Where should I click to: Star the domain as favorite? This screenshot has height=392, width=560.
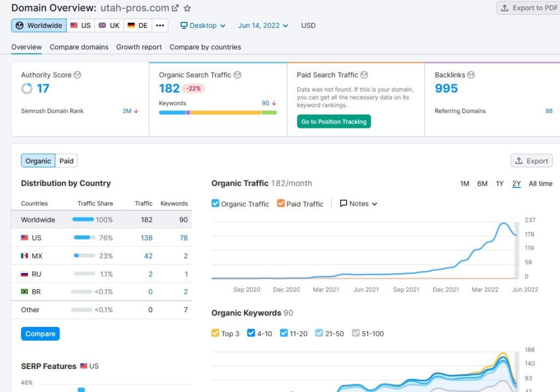pyautogui.click(x=187, y=8)
